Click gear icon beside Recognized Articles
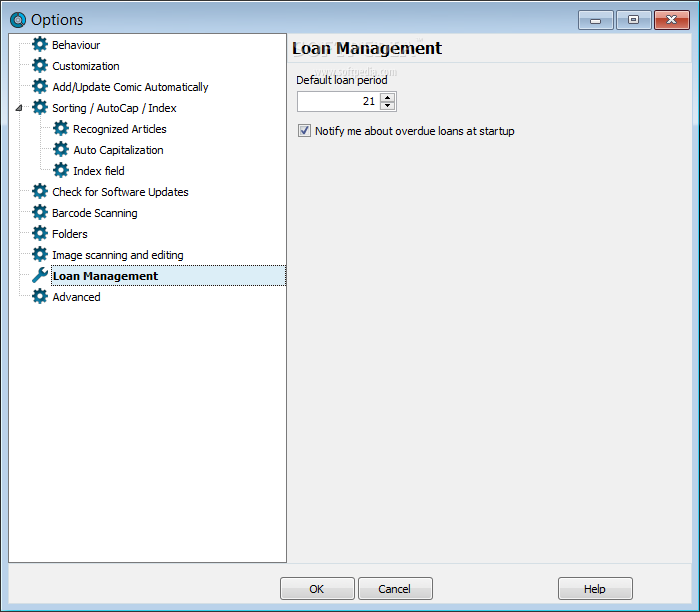This screenshot has height=612, width=700. pos(61,129)
